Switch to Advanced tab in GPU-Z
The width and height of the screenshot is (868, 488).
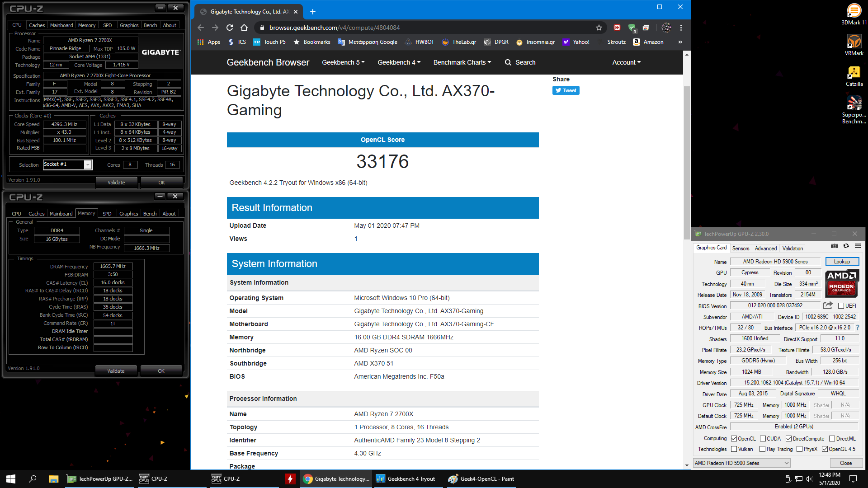coord(766,249)
